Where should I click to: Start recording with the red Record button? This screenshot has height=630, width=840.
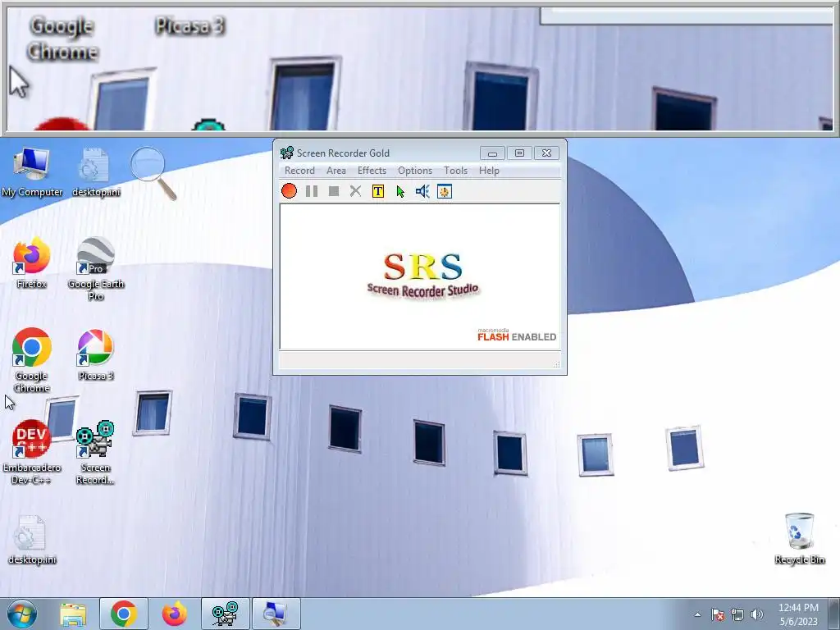289,191
